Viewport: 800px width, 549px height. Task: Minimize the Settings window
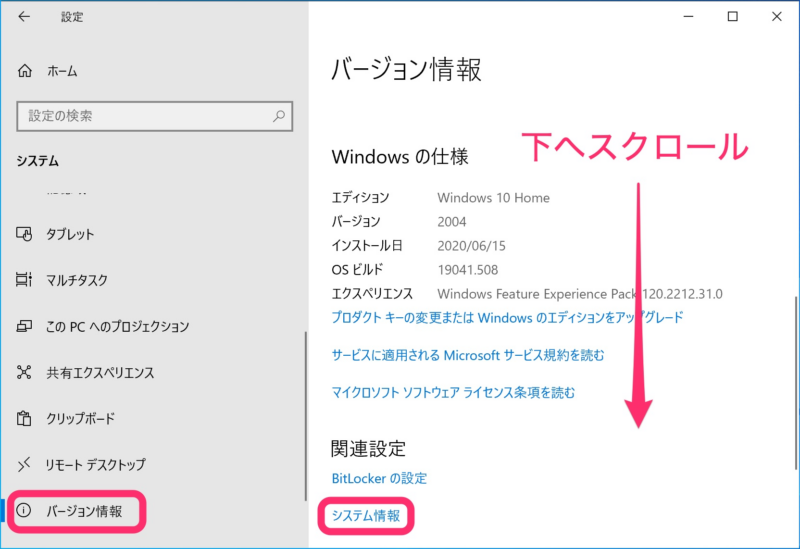pos(688,17)
